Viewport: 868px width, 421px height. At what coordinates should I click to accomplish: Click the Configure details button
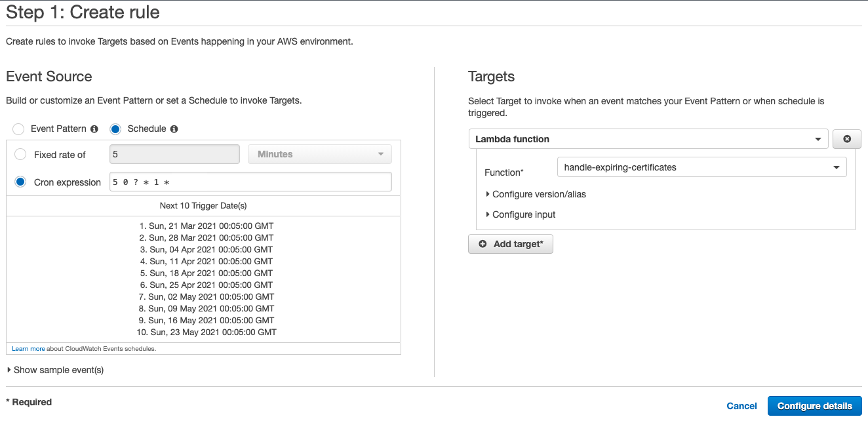814,405
